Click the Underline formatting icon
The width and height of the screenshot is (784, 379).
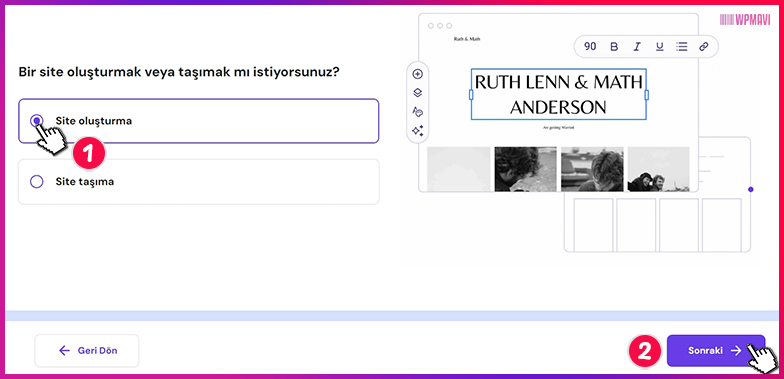660,46
